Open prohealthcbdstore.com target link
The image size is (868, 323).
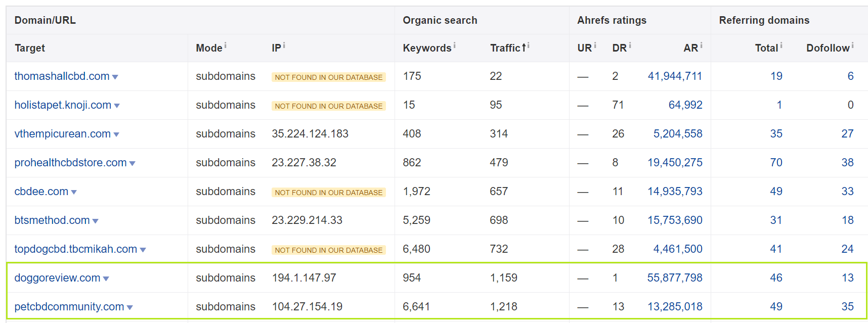pos(70,163)
